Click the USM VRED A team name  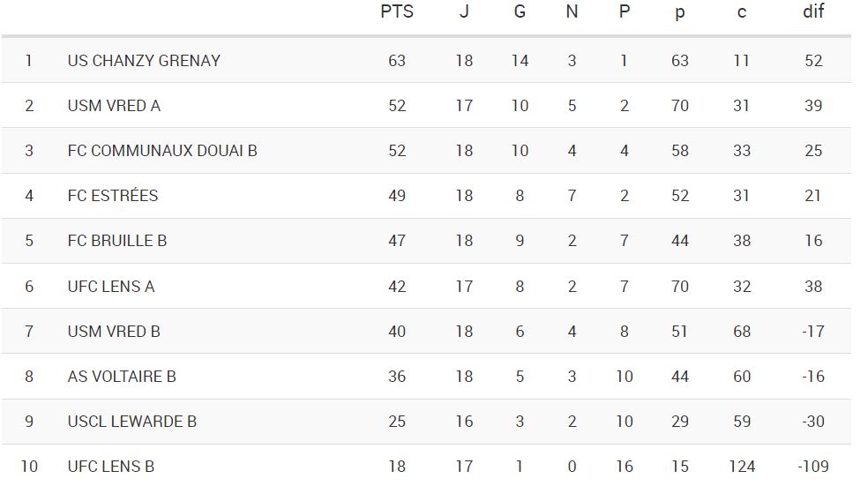(x=114, y=106)
